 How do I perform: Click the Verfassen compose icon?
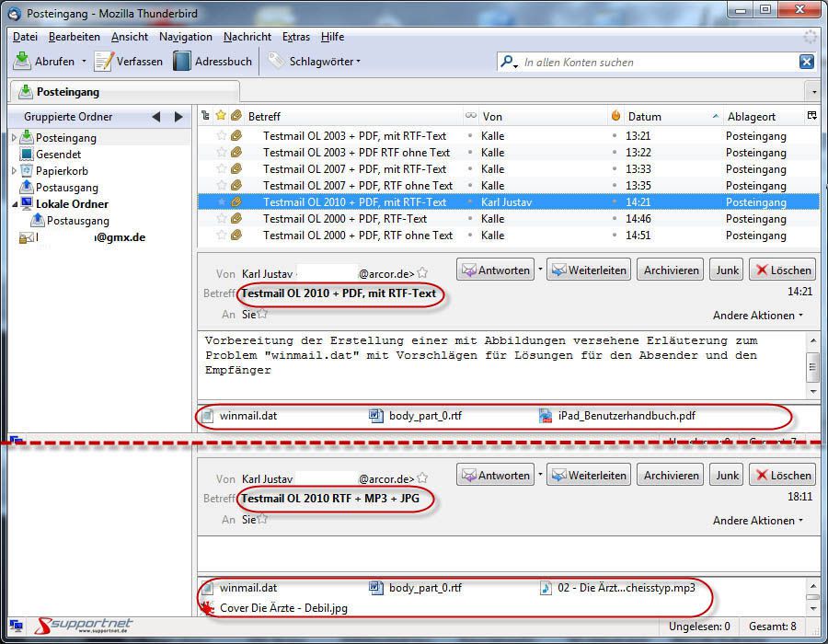[x=104, y=62]
